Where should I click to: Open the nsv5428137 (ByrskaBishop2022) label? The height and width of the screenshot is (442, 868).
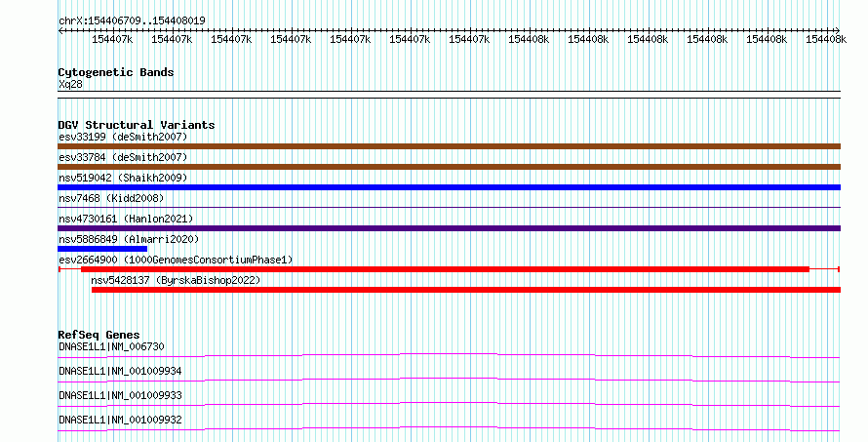click(176, 280)
